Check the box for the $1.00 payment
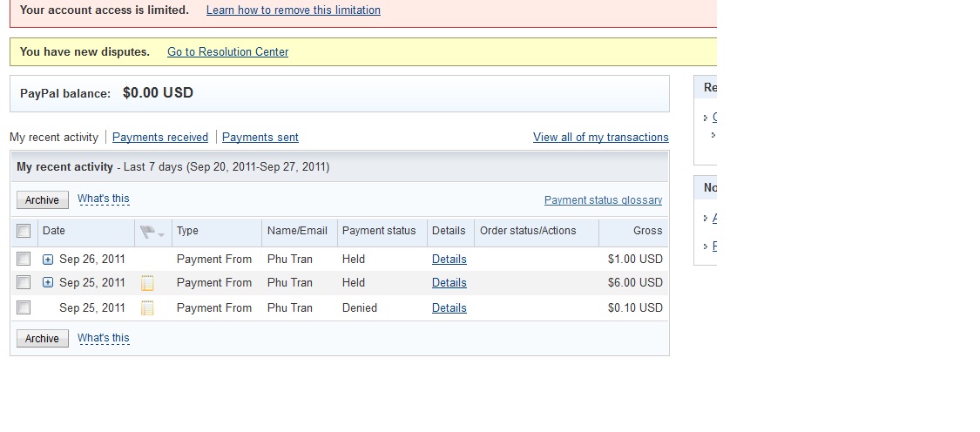Image resolution: width=980 pixels, height=432 pixels. pyautogui.click(x=24, y=259)
